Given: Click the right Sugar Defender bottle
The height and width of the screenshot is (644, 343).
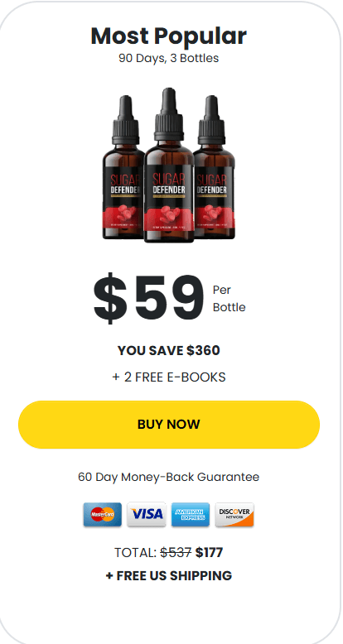Looking at the screenshot, I should [x=215, y=167].
